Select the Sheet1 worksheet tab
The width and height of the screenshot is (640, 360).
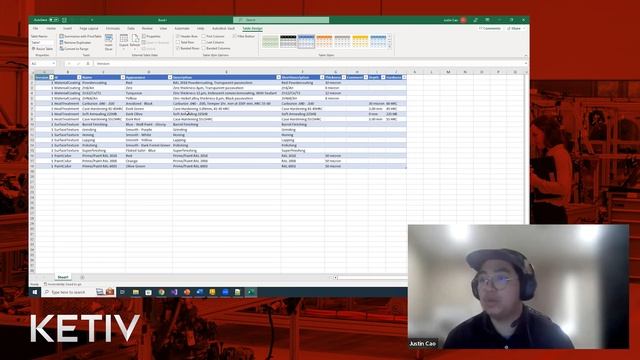(x=62, y=278)
